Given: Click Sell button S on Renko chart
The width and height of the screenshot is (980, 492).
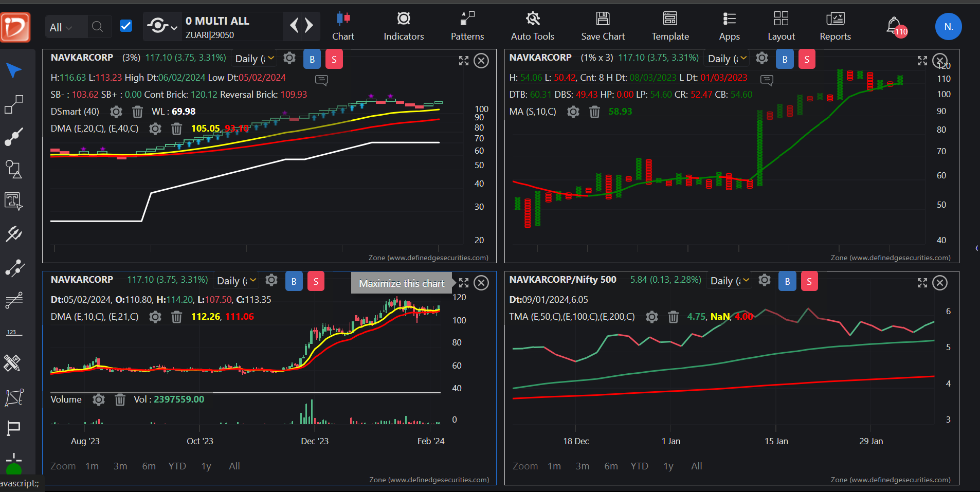Looking at the screenshot, I should point(334,59).
